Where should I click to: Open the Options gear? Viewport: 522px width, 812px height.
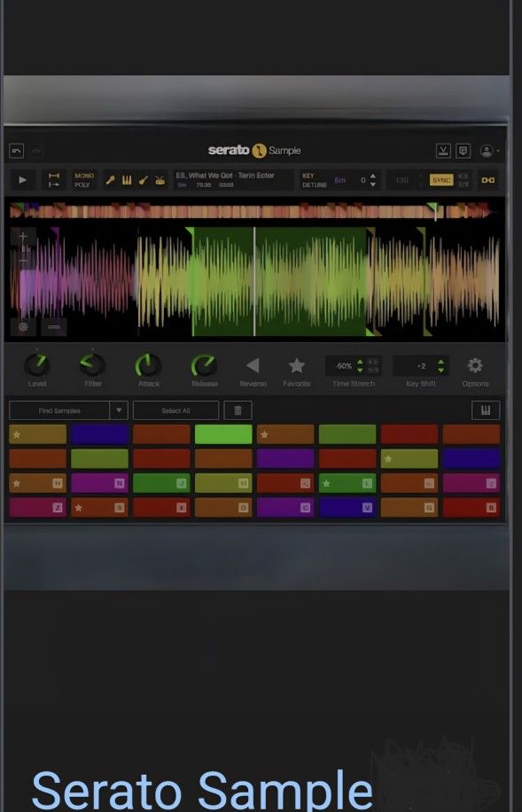475,365
